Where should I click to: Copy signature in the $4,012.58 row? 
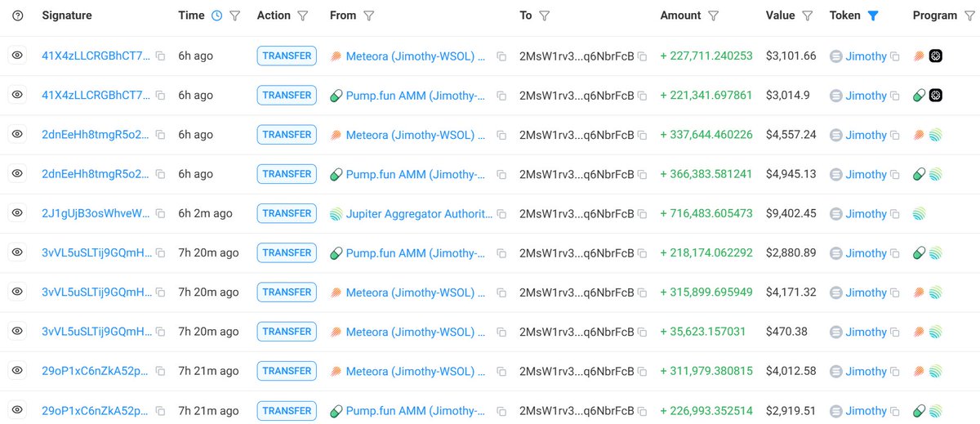tap(161, 371)
